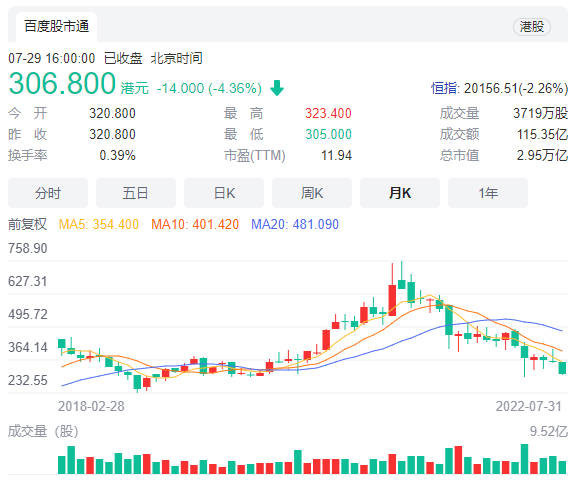The height and width of the screenshot is (487, 585).
Task: Click the 232.55 price axis label
Action: 28,380
